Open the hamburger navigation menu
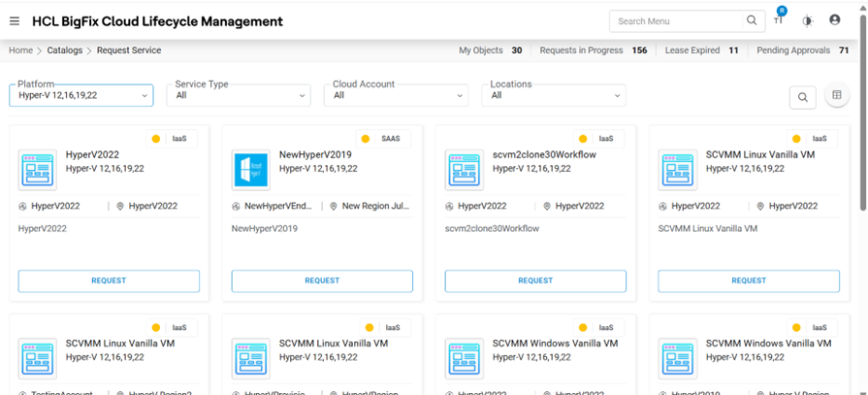This screenshot has height=395, width=868. (x=15, y=21)
